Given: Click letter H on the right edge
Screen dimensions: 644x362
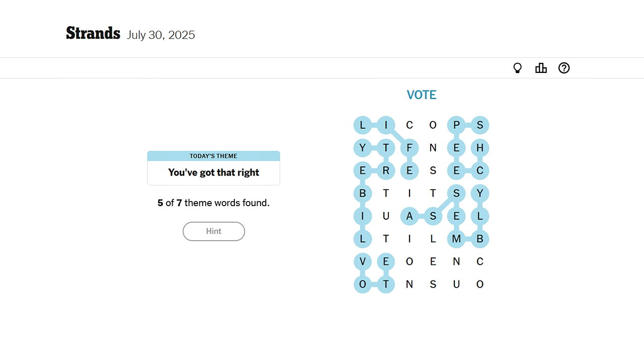Looking at the screenshot, I should coord(480,148).
